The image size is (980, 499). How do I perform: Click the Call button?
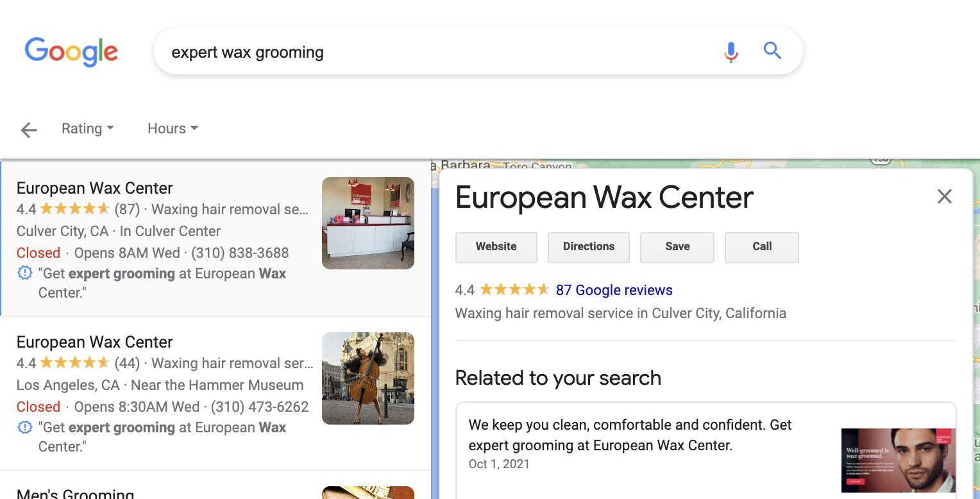pos(761,247)
